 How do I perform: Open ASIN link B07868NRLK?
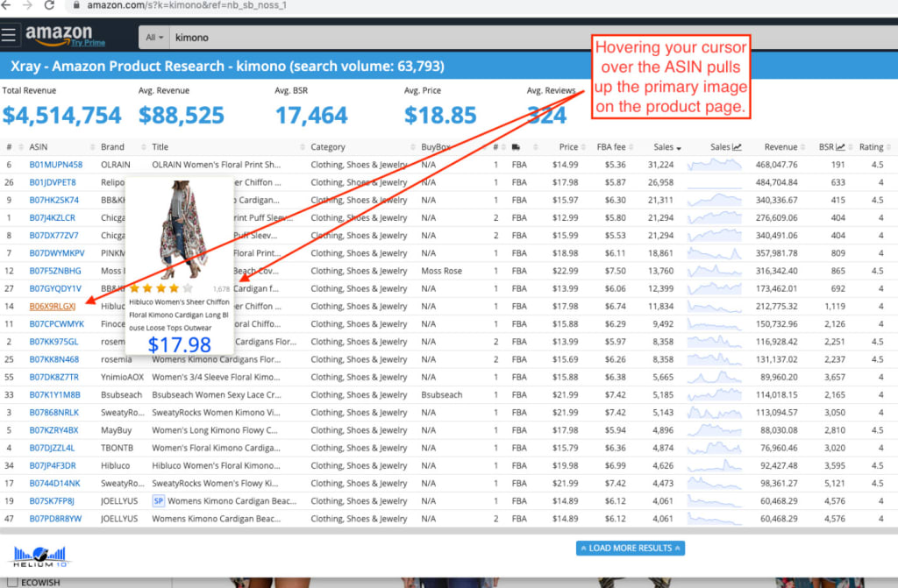53,413
